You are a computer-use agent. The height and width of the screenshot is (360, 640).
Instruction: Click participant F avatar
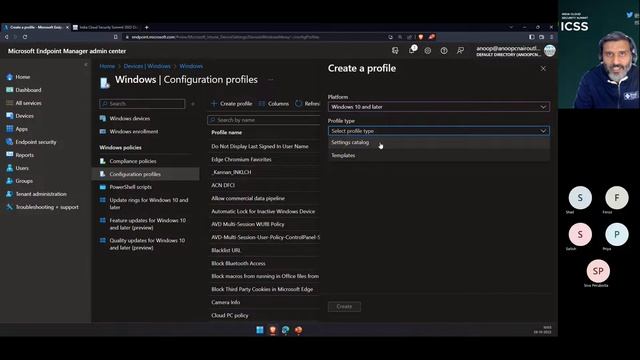[616, 198]
